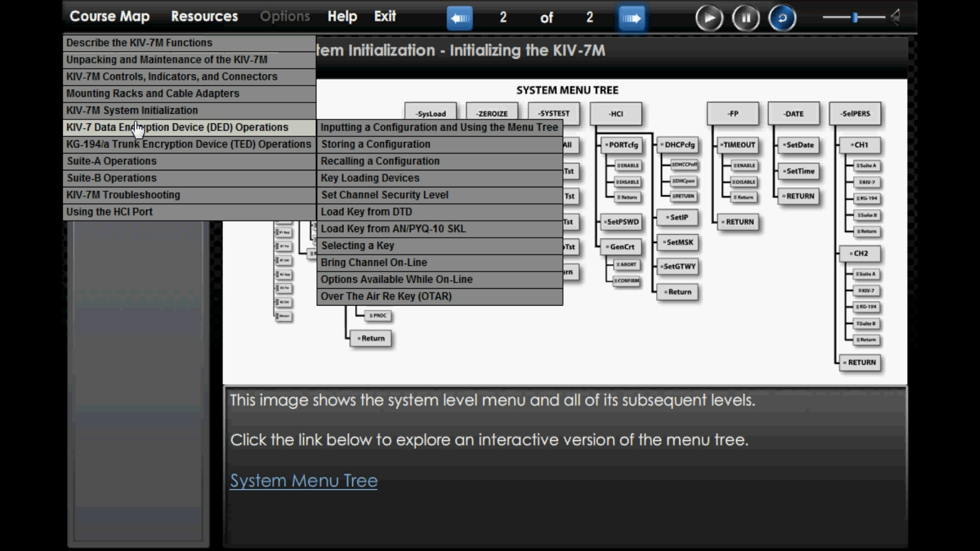Open Selecting a Key lesson
Screen dimensions: 980x551
439,245
